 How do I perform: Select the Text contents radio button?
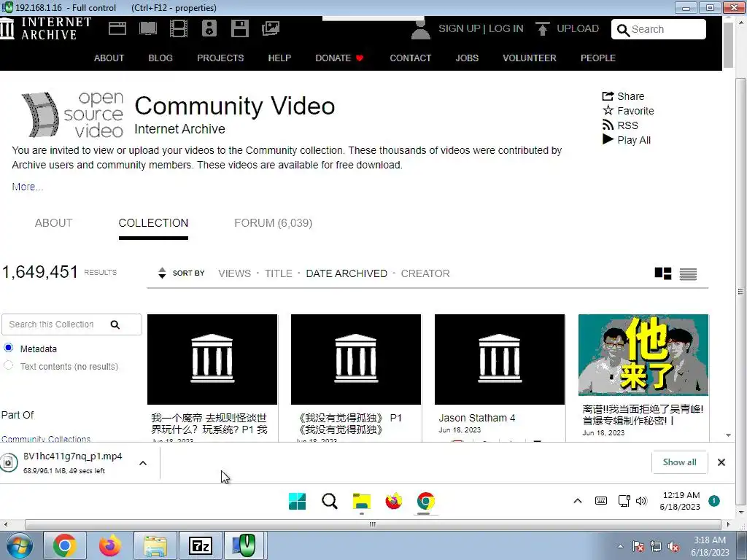pos(8,365)
